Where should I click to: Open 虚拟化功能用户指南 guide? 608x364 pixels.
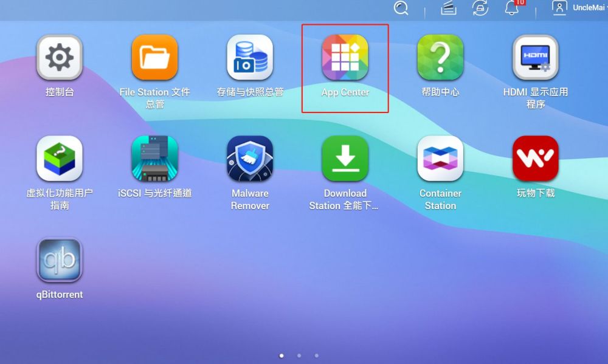(x=60, y=159)
